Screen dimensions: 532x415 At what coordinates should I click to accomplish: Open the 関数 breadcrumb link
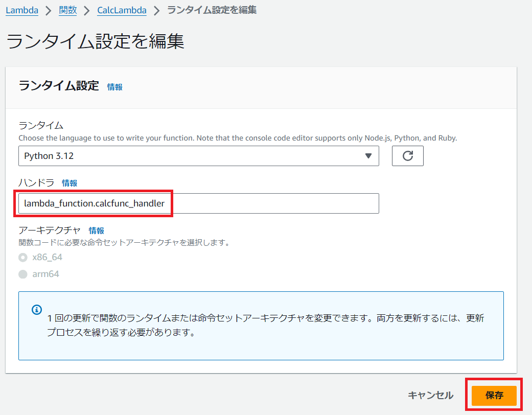coord(68,10)
